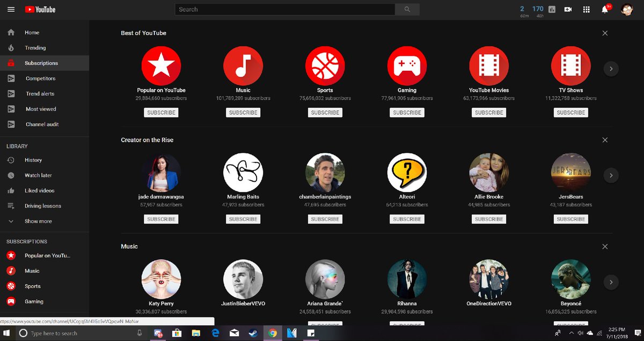Image resolution: width=644 pixels, height=341 pixels.
Task: Subscribe to JersBears
Action: coord(571,219)
